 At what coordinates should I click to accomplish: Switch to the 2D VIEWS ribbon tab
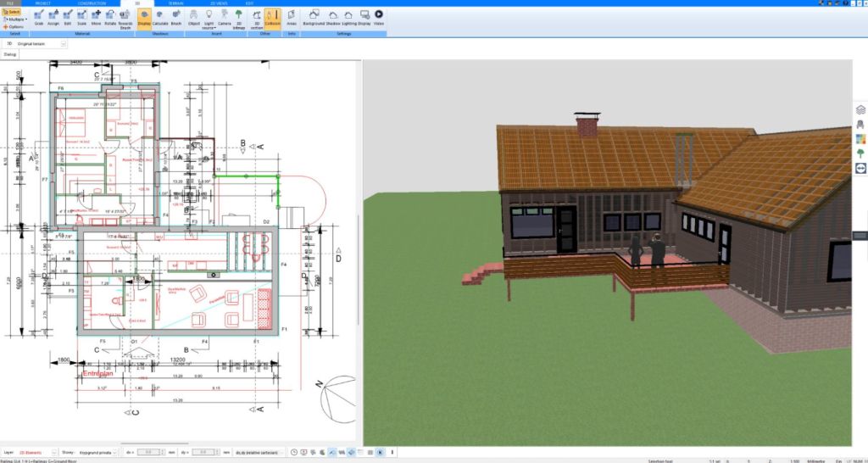point(219,3)
